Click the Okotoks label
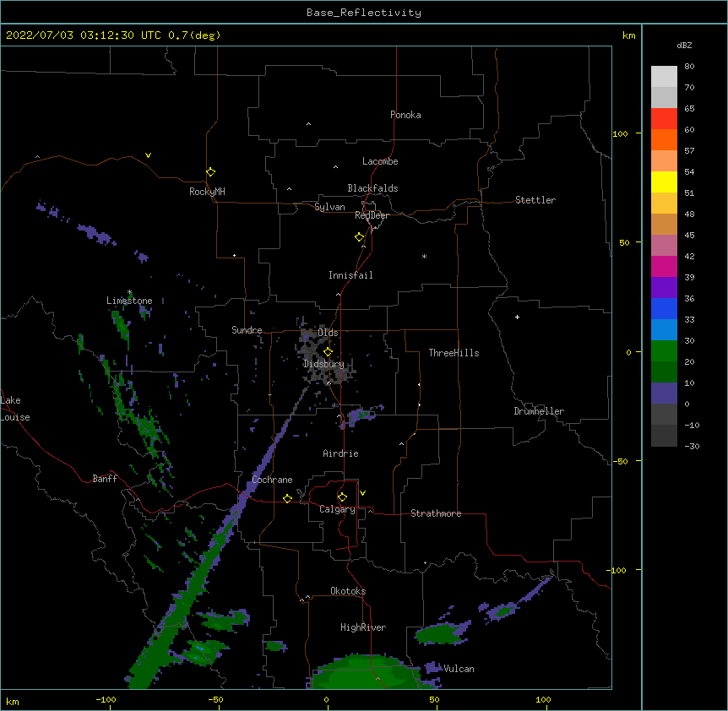This screenshot has width=728, height=711. [x=348, y=591]
